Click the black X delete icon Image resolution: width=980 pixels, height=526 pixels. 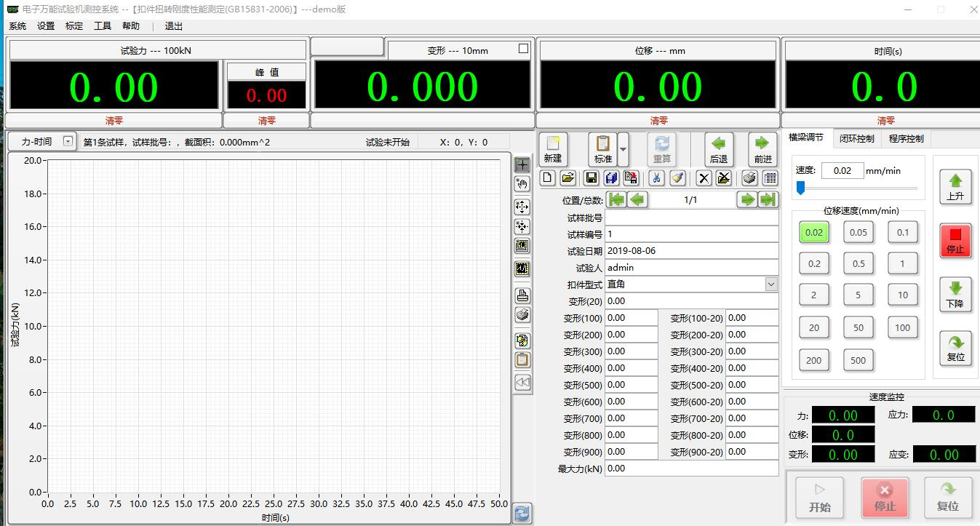(x=704, y=178)
